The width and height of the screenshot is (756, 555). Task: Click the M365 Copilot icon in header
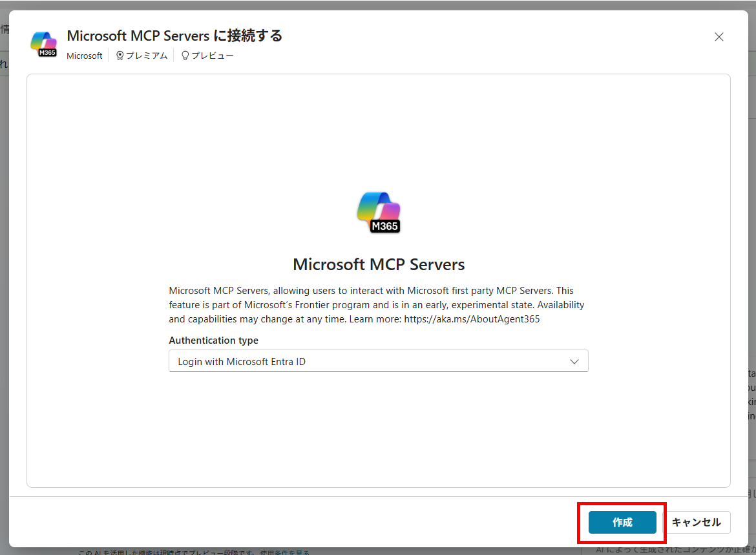click(43, 44)
